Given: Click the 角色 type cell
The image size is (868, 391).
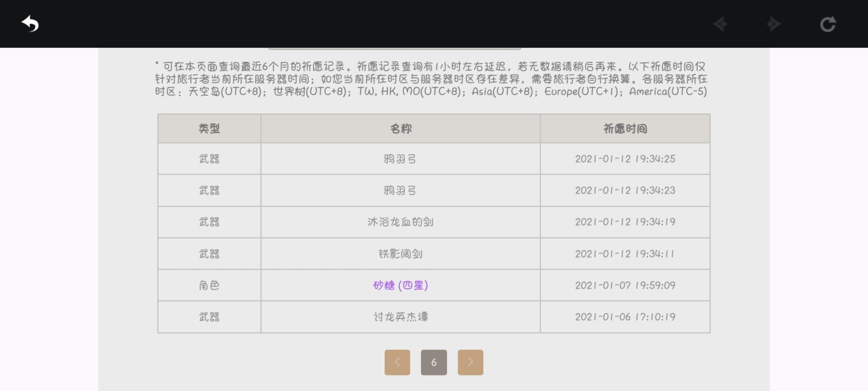Looking at the screenshot, I should coord(209,285).
